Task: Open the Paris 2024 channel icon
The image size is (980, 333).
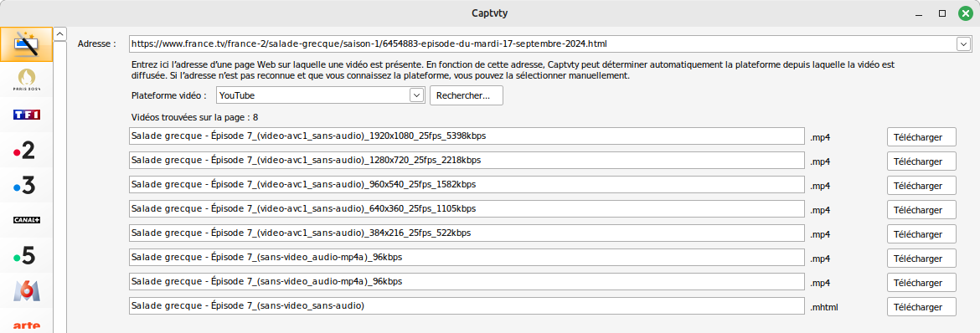Action: (x=26, y=79)
